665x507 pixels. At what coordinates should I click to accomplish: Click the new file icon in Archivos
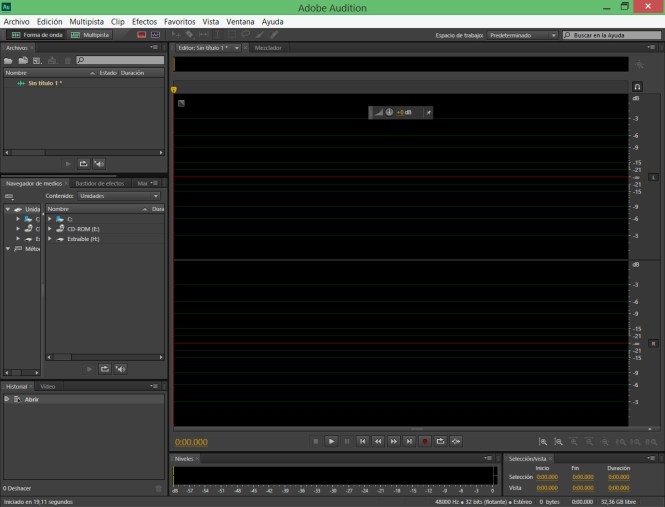pos(37,61)
